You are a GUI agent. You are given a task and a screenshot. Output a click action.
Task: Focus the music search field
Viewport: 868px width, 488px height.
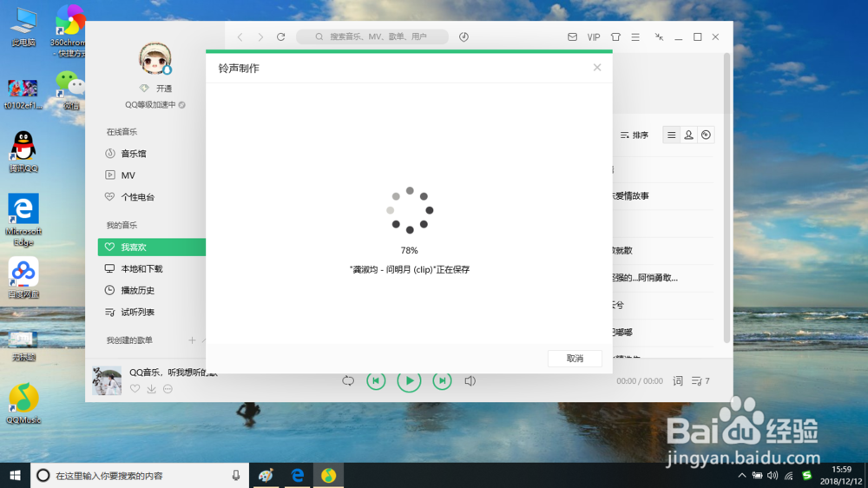(372, 36)
